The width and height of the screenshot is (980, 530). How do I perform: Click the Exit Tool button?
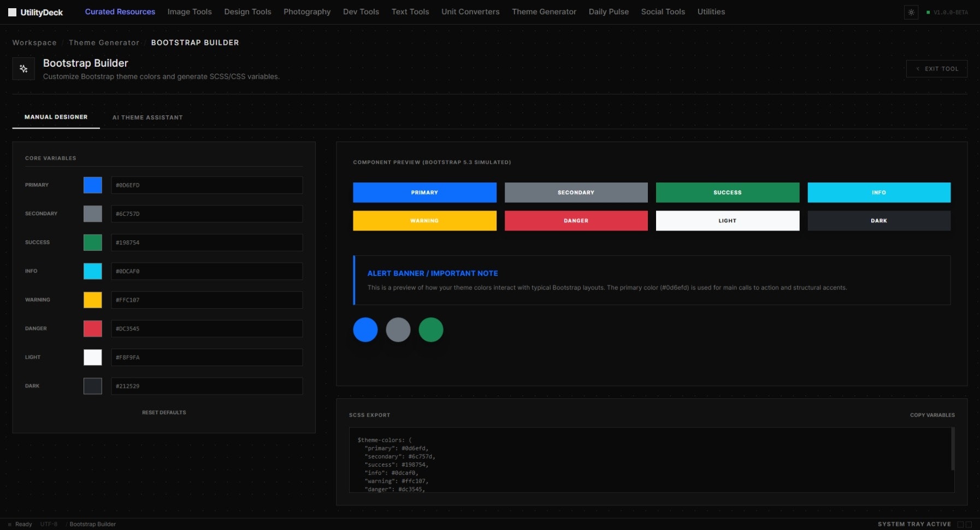click(x=936, y=68)
